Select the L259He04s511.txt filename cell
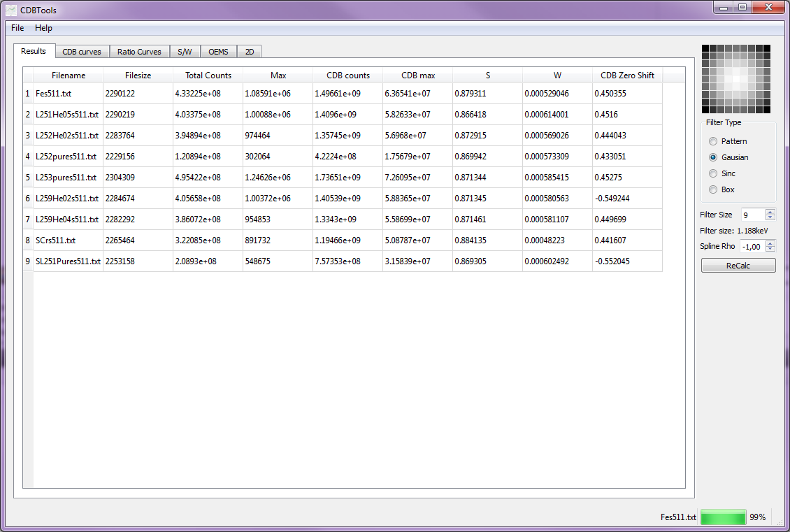This screenshot has width=790, height=532. click(x=68, y=219)
